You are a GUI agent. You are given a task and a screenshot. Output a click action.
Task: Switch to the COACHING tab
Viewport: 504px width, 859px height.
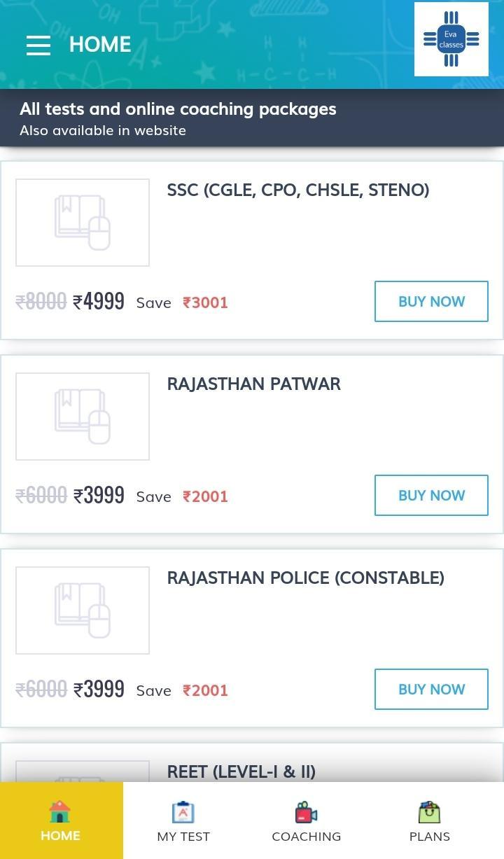307,820
